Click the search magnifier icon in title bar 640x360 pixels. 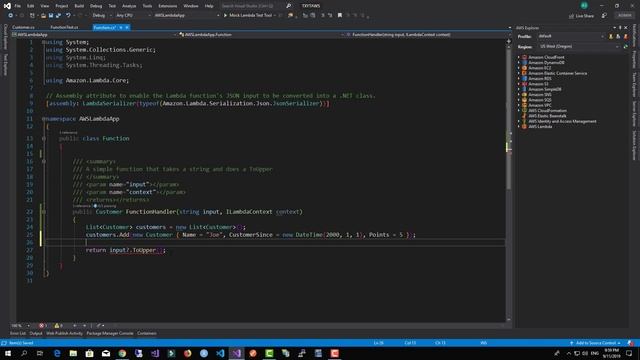(x=289, y=6)
